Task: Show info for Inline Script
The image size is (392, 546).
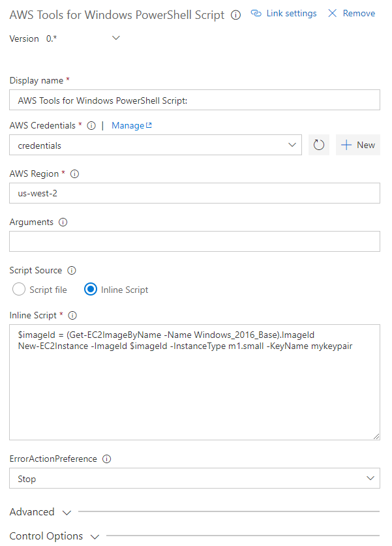Action: tap(72, 316)
